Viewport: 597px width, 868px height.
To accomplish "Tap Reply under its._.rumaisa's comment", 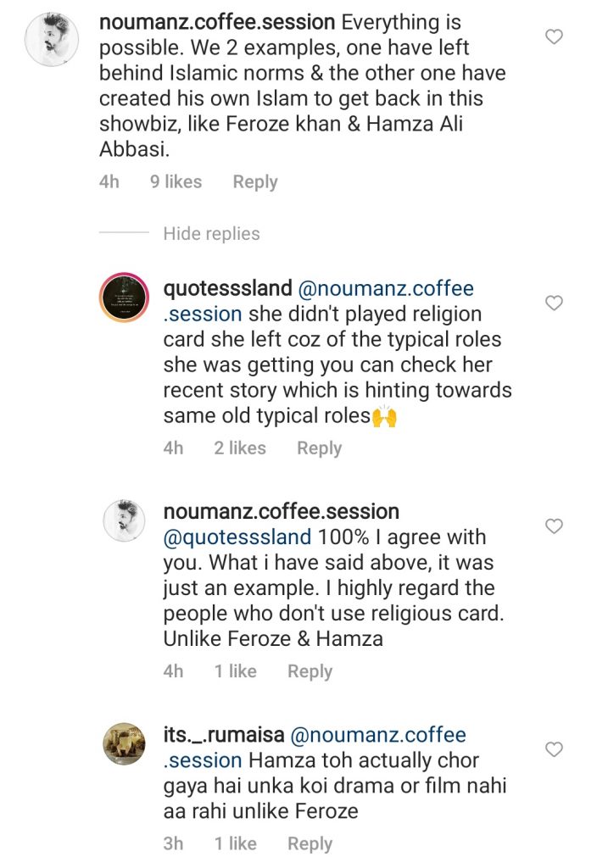I will pyautogui.click(x=310, y=843).
